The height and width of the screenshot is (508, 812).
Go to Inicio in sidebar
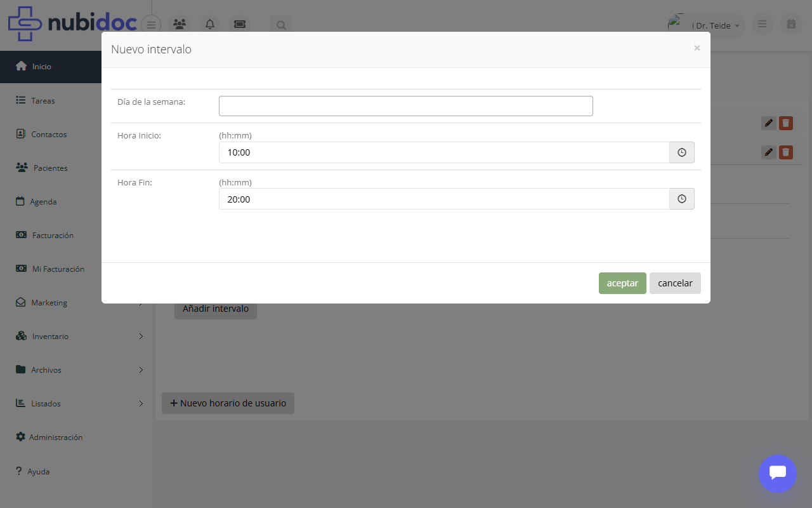coord(76,67)
